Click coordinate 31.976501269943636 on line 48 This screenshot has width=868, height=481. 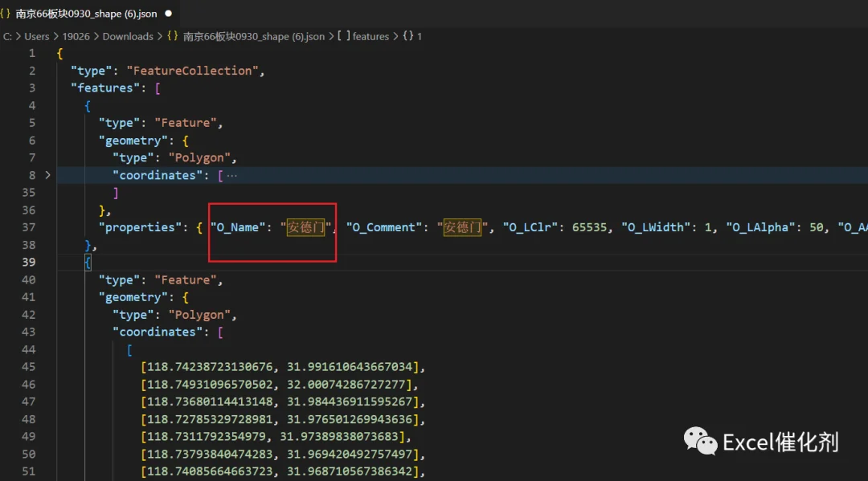pyautogui.click(x=350, y=419)
